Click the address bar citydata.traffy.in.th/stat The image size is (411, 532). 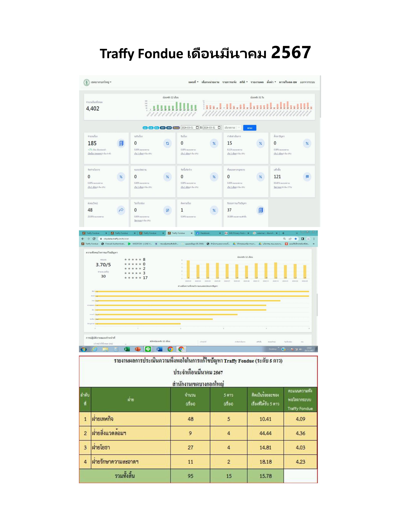[x=116, y=239]
